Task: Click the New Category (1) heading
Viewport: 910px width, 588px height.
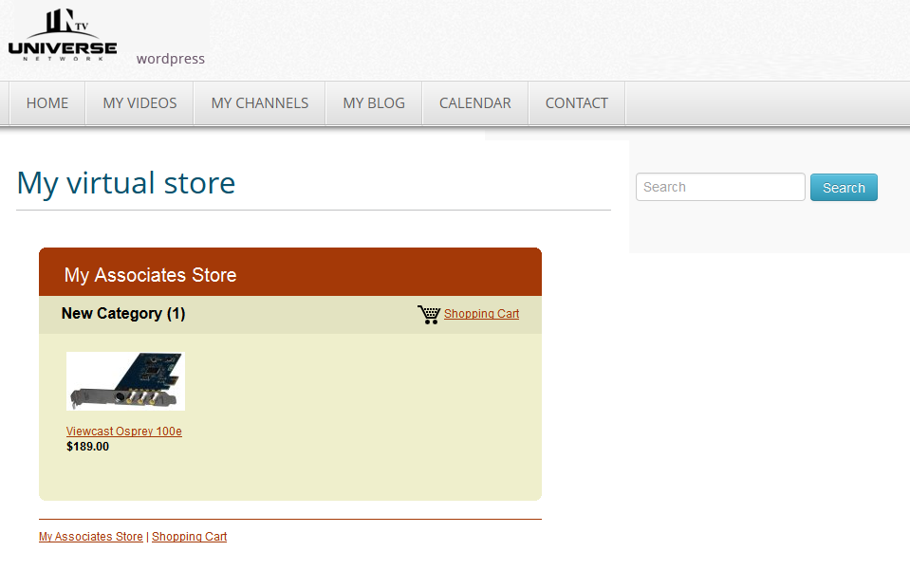Action: pos(123,314)
